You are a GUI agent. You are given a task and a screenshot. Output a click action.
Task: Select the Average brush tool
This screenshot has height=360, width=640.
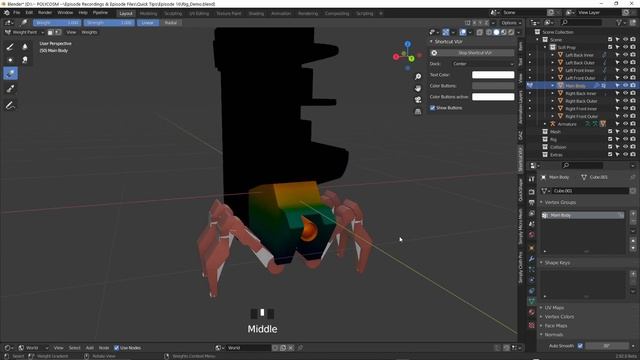tap(10, 60)
